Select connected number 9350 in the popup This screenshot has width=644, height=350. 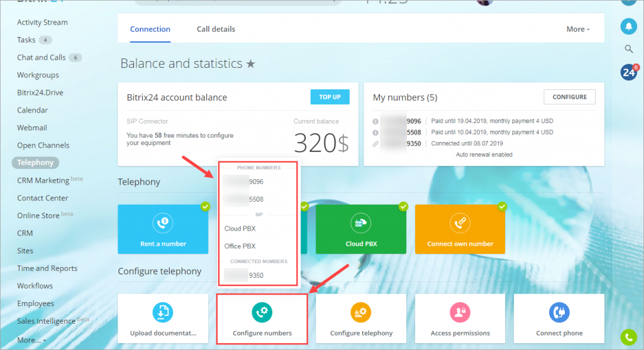[x=258, y=275]
